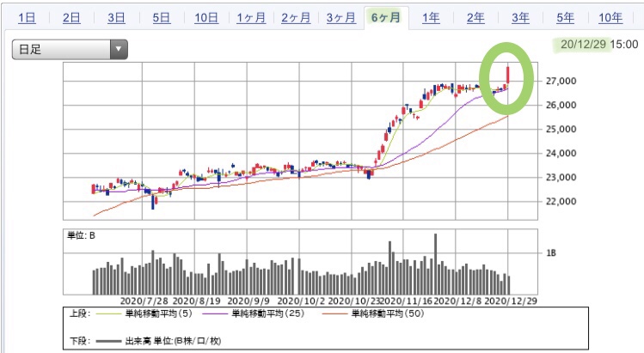Click the 20/12/29 15:00 timestamp

[599, 45]
